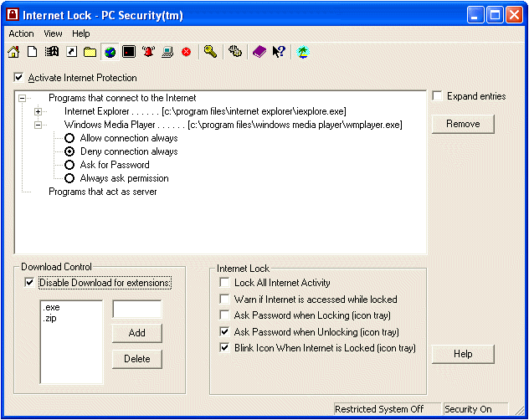Click the extension text input field
The height and width of the screenshot is (420, 529).
click(136, 310)
